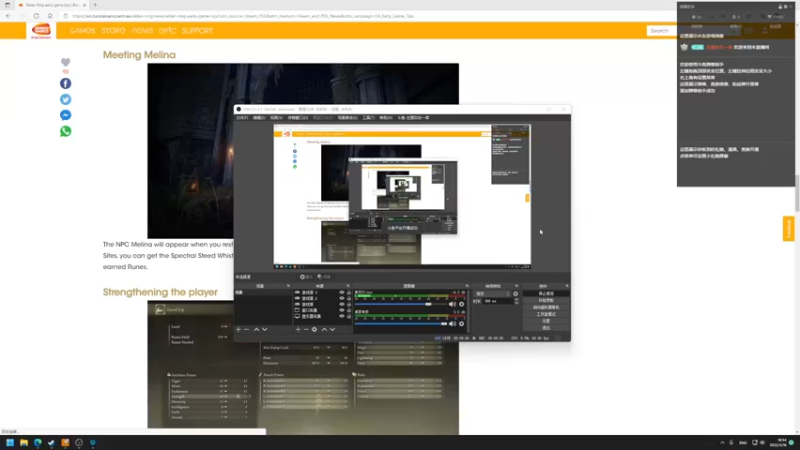Open the first mixer channel gear settings

462,304
